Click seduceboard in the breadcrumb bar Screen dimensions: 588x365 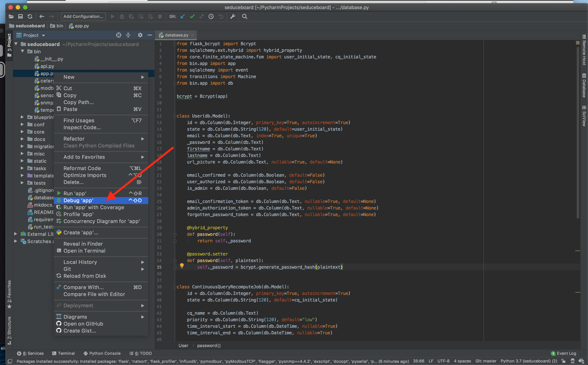pos(27,26)
